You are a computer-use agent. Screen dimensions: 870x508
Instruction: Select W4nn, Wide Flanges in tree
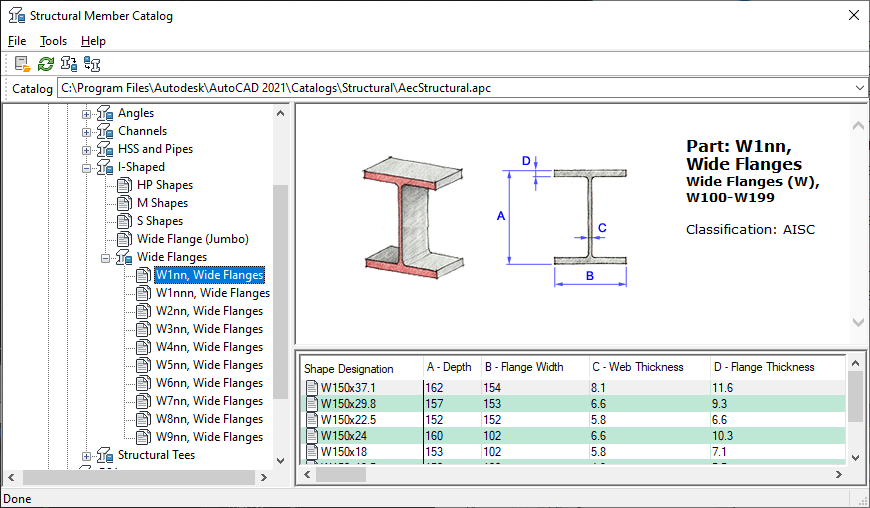(209, 347)
